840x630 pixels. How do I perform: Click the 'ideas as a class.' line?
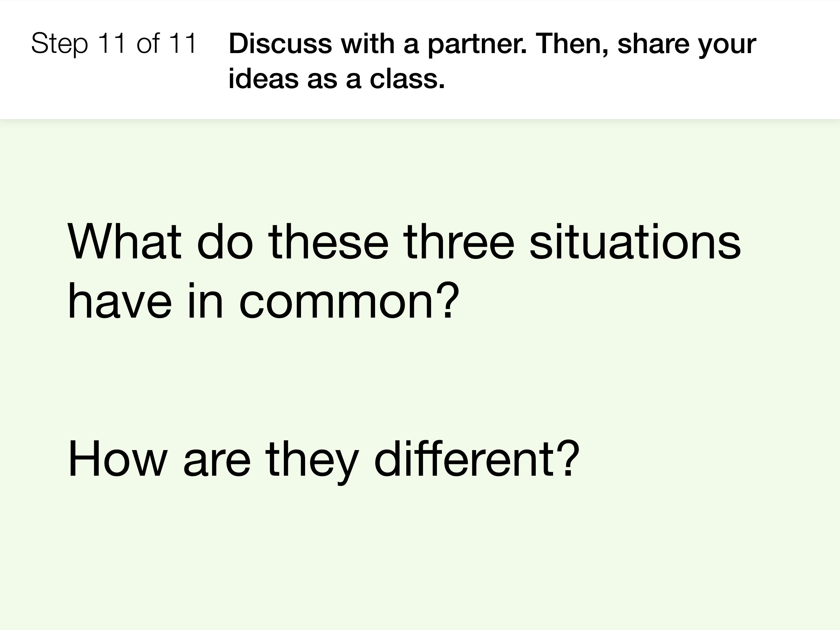coord(337,79)
